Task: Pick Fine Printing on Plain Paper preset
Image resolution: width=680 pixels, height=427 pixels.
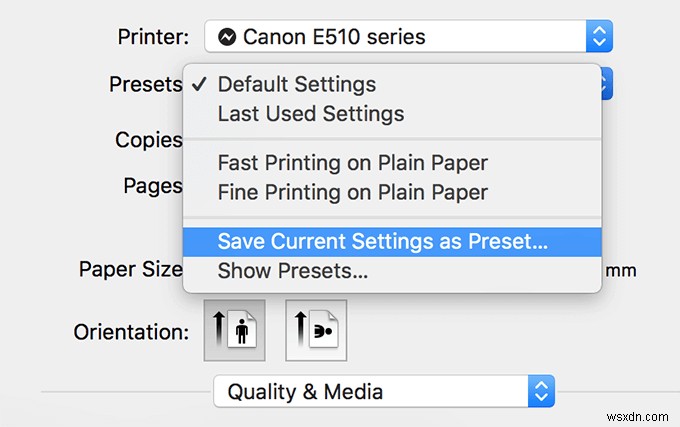Action: (x=352, y=192)
